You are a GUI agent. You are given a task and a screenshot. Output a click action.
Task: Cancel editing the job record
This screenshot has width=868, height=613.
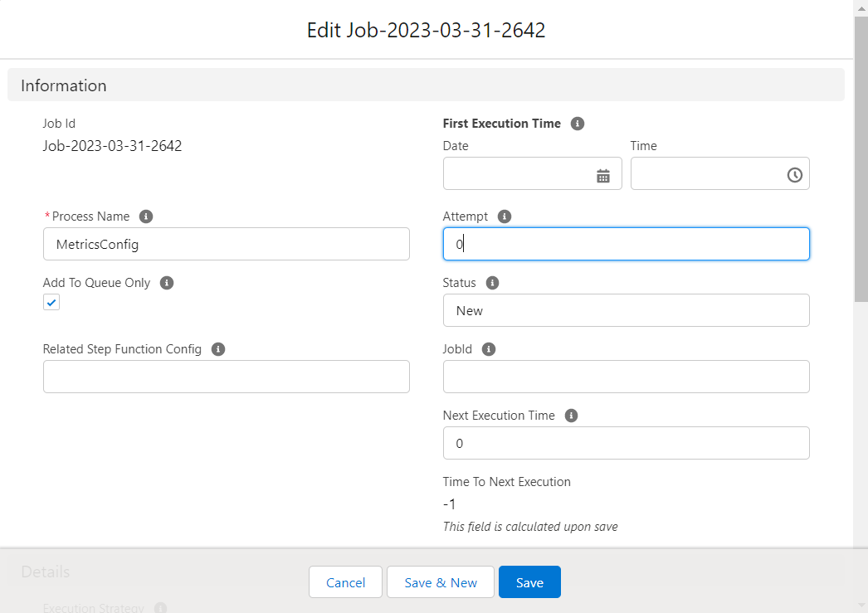(345, 581)
